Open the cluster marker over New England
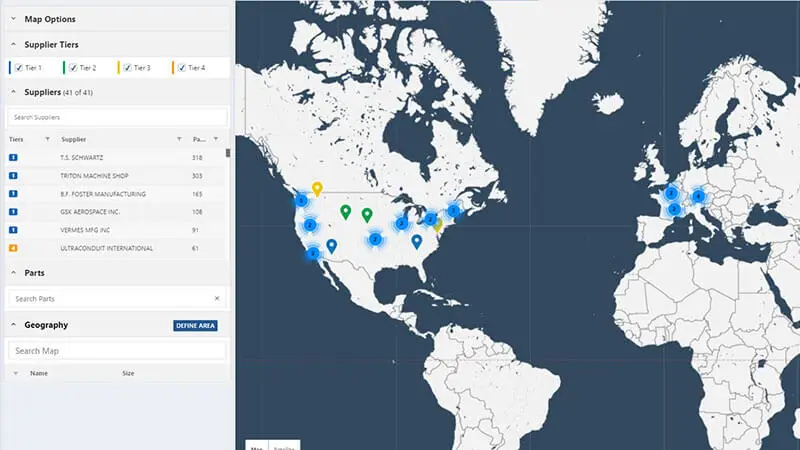This screenshot has width=800, height=450. 454,210
